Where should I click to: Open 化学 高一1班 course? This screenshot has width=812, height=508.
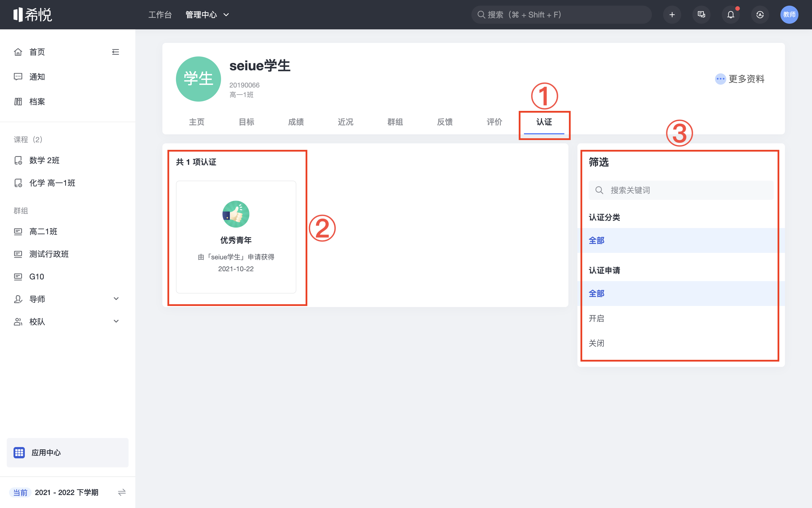(x=52, y=183)
